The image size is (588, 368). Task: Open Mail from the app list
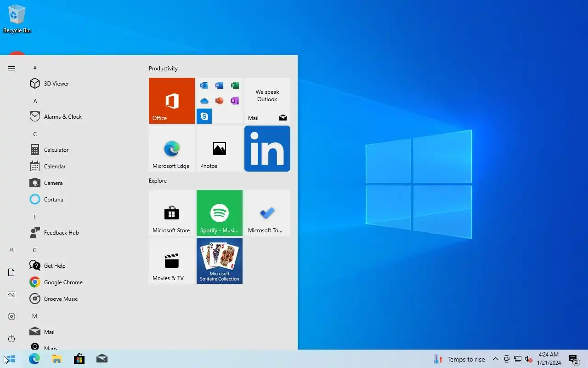[x=83, y=332]
